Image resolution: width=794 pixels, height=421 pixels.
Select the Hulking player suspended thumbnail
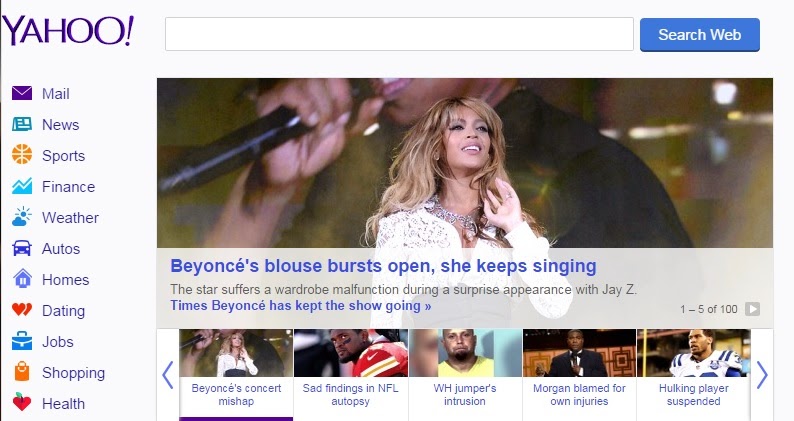694,353
